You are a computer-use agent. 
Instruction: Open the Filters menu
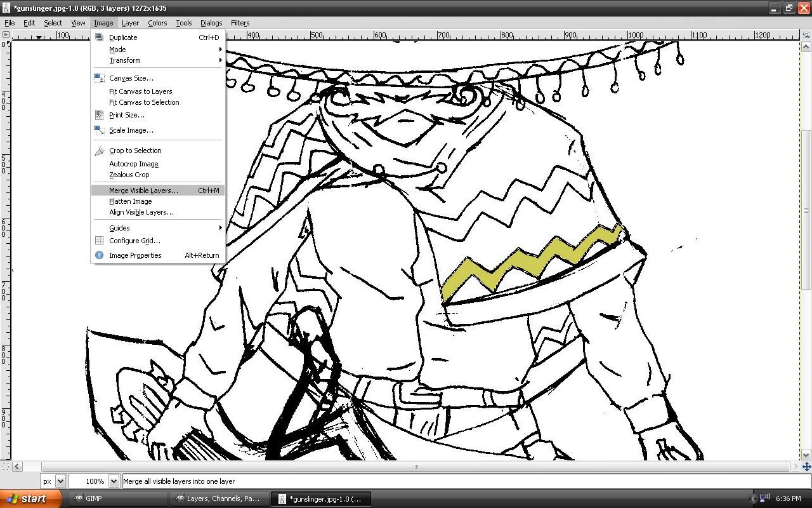240,23
